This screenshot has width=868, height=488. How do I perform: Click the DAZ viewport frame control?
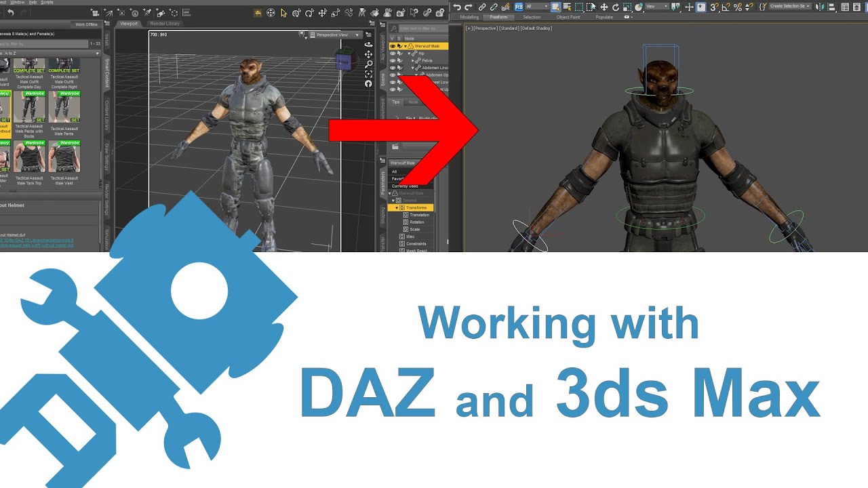369,74
